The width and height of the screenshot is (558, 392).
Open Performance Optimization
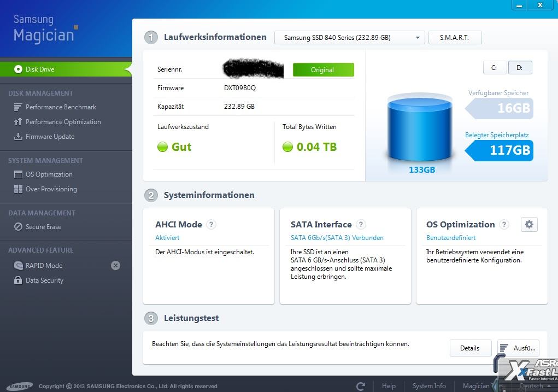(57, 122)
